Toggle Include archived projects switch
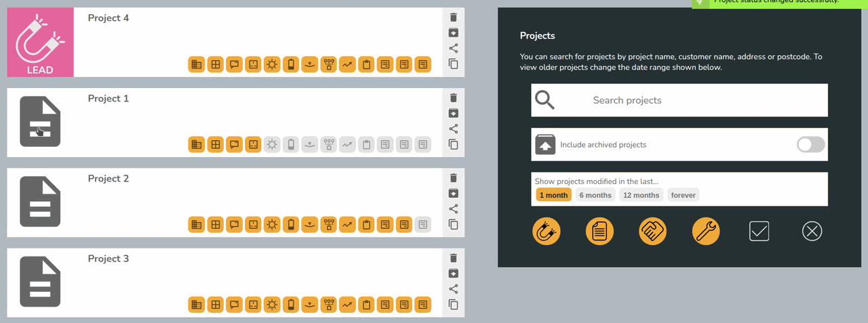The image size is (868, 323). (810, 144)
